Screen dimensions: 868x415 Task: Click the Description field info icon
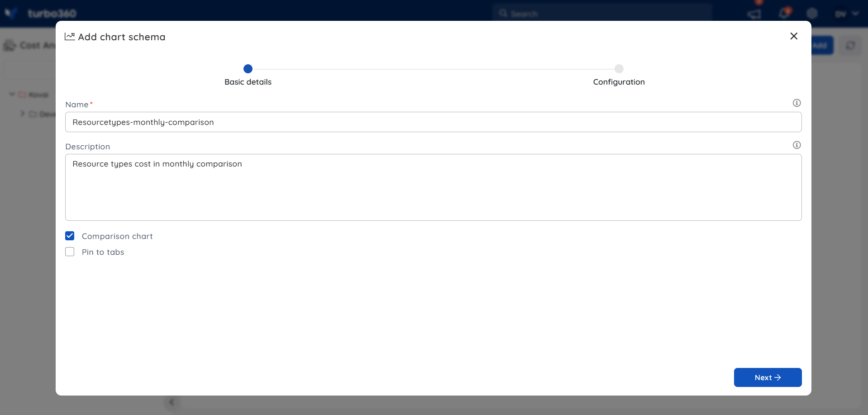pyautogui.click(x=797, y=145)
